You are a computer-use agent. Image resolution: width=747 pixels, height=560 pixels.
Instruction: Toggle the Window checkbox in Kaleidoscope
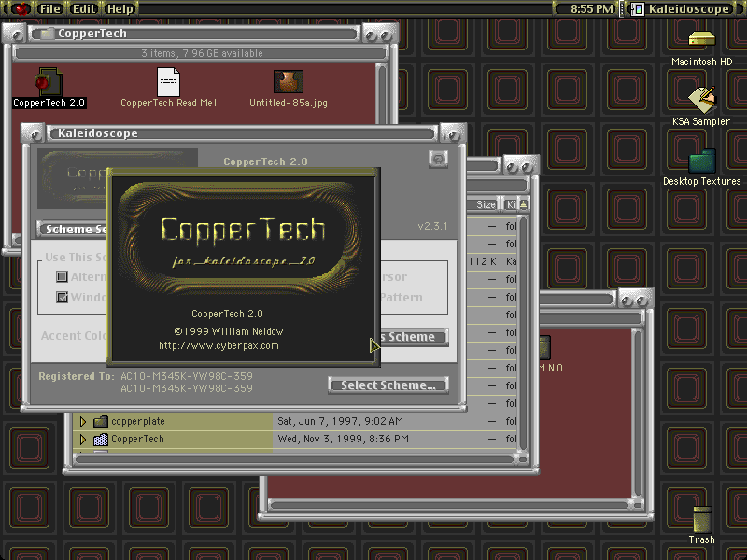[62, 297]
